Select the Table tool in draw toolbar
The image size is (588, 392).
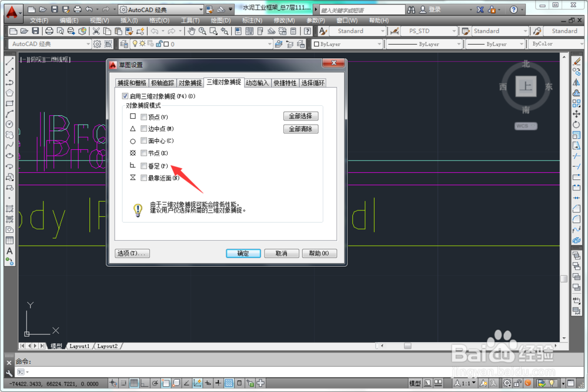[9, 240]
